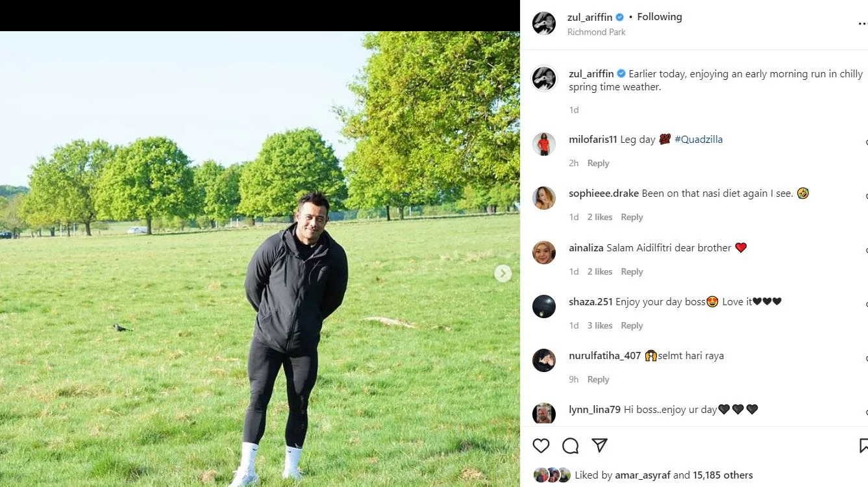Viewport: 868px width, 487px height.
Task: Like the post with the heart icon
Action: (541, 445)
